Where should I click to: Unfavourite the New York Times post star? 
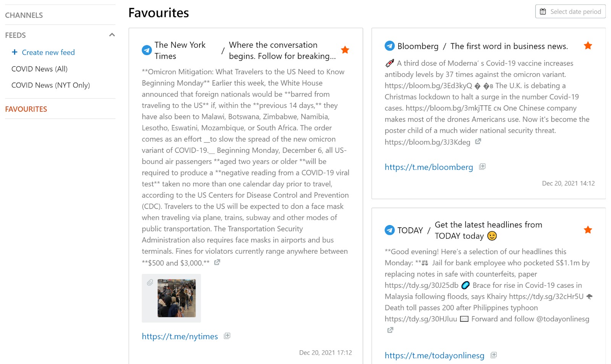[345, 50]
